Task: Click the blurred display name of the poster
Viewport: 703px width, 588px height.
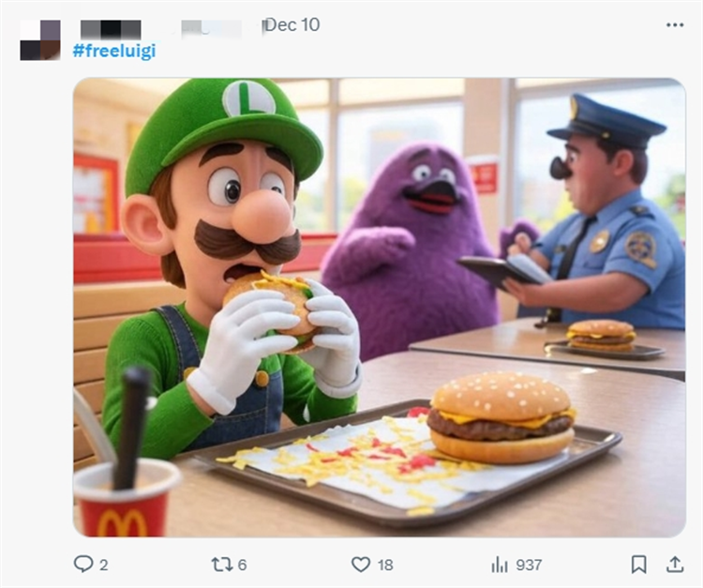Action: (x=111, y=28)
